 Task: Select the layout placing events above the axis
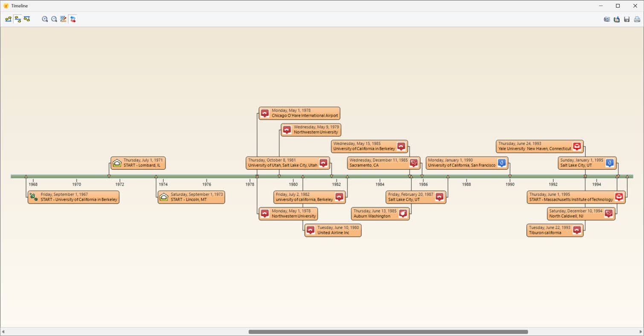(x=8, y=19)
